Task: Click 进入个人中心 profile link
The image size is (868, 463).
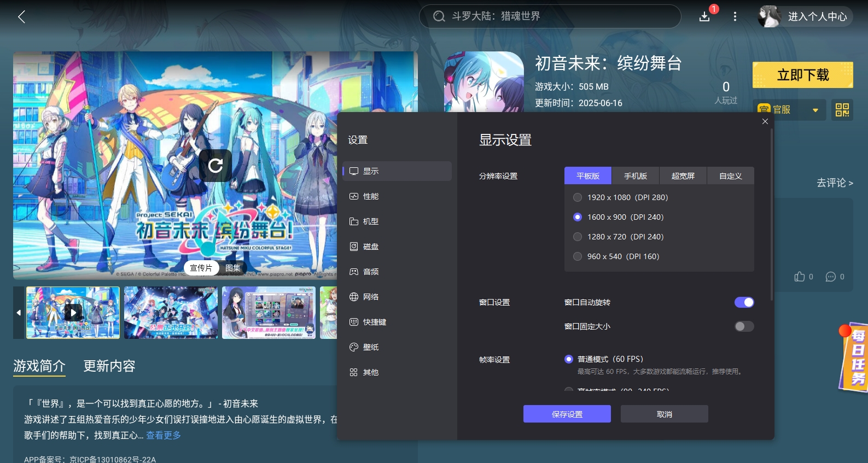Action: point(817,16)
